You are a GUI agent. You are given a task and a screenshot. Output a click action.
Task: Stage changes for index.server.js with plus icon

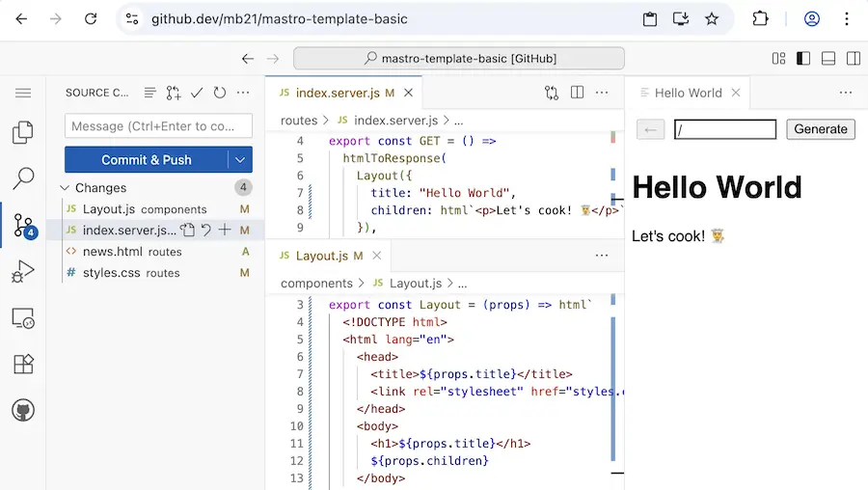point(225,231)
